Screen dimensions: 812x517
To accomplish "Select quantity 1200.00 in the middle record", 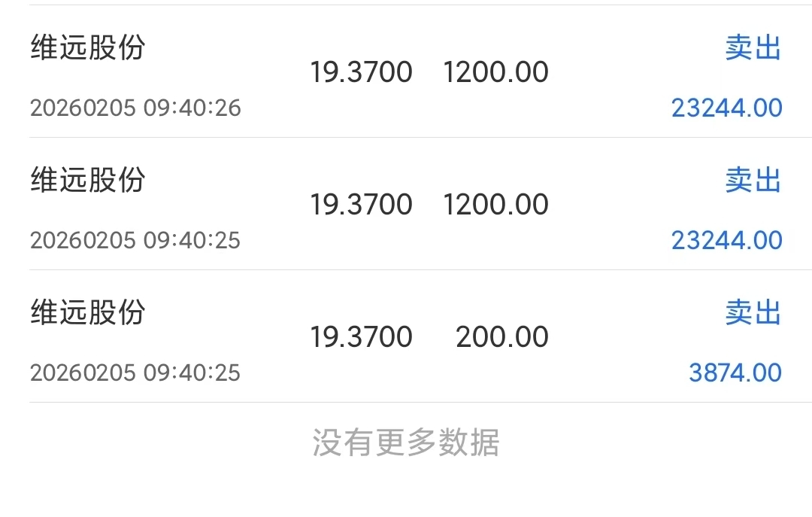I will click(x=495, y=205).
